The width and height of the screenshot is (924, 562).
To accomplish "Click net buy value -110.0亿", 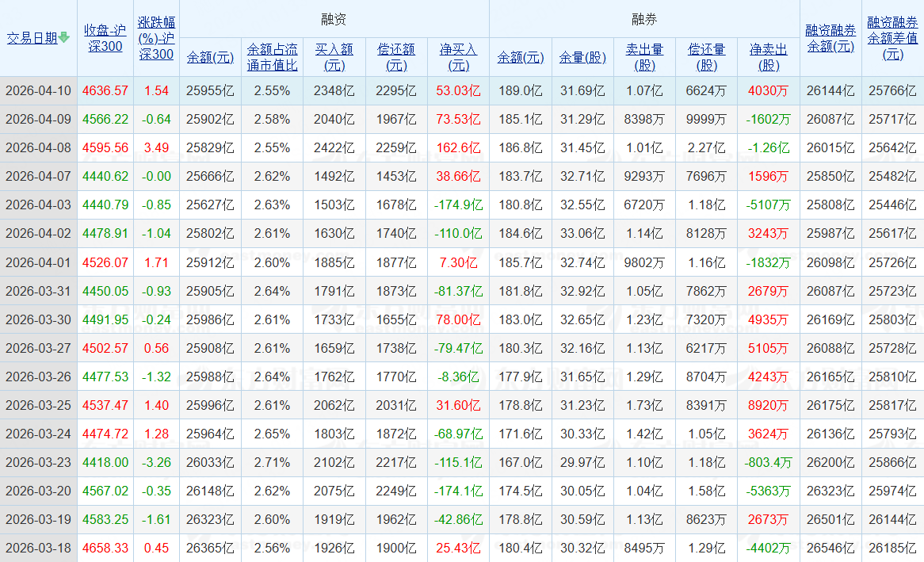I will coord(458,234).
